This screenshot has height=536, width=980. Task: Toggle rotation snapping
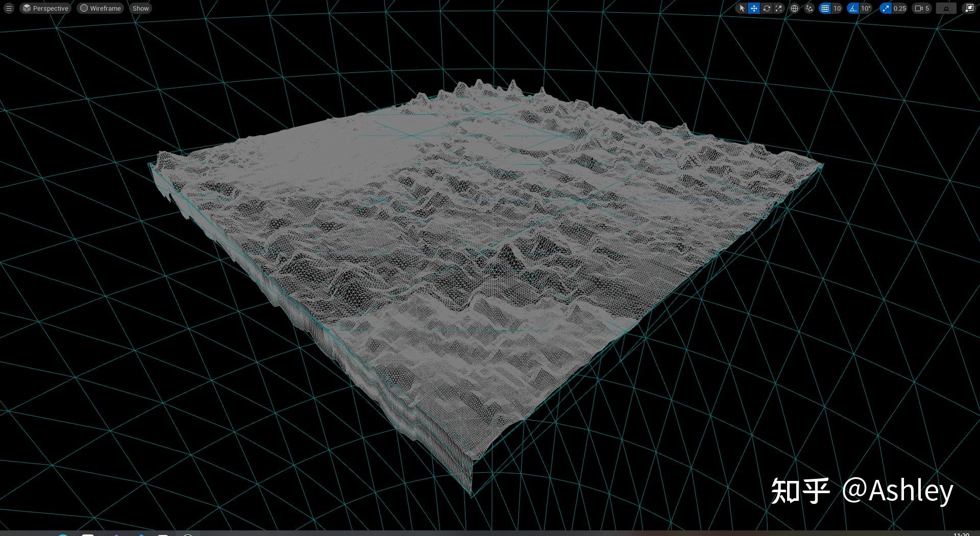coord(852,8)
